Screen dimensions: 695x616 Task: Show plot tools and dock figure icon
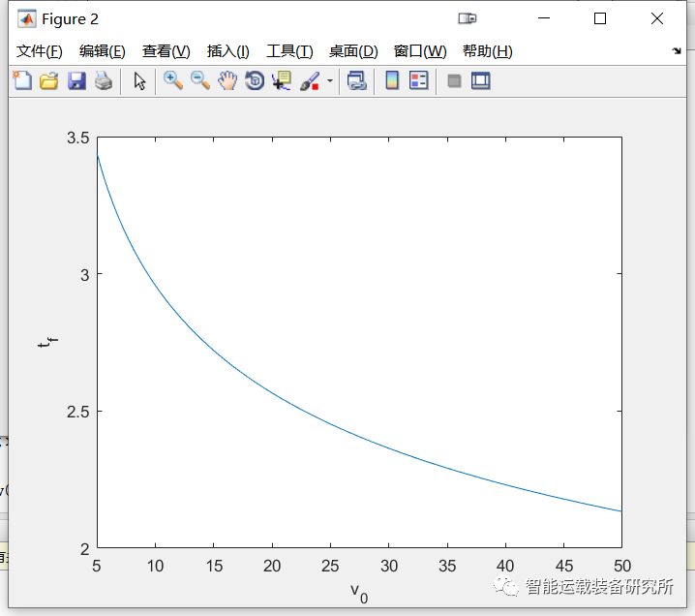480,80
